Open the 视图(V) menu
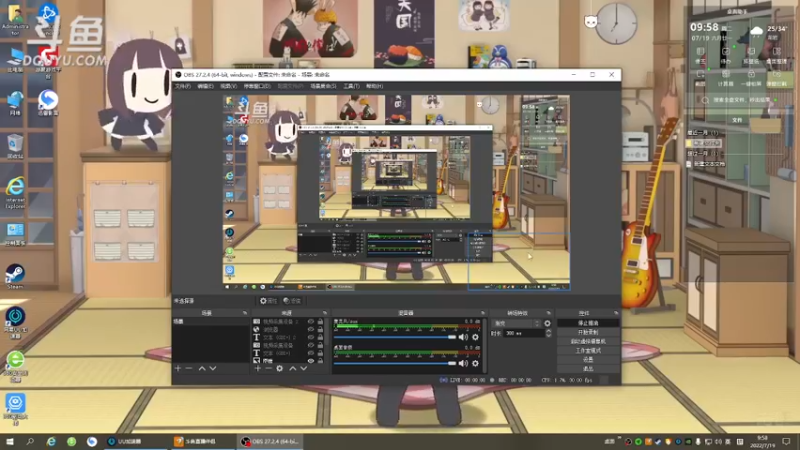Viewport: 800px width, 450px height. tap(228, 86)
